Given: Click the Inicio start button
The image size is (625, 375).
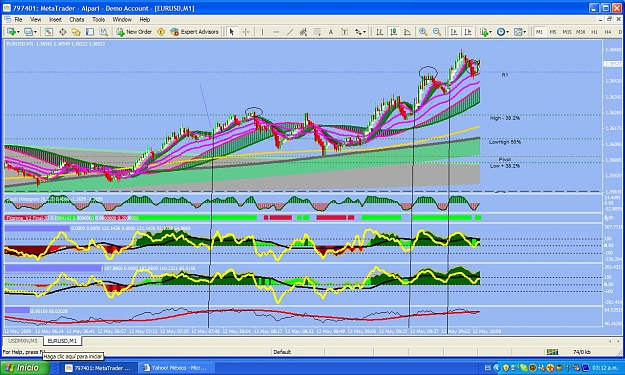Looking at the screenshot, I should [x=24, y=367].
